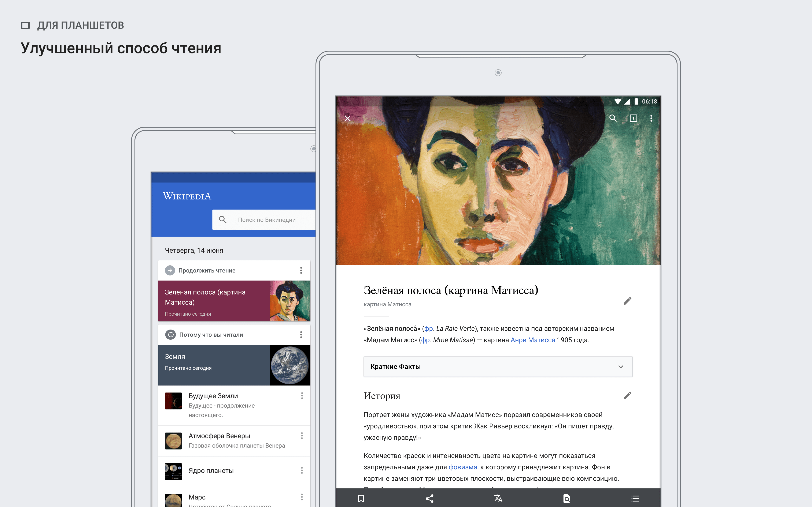Follow the Анри Матисса link

pyautogui.click(x=532, y=340)
